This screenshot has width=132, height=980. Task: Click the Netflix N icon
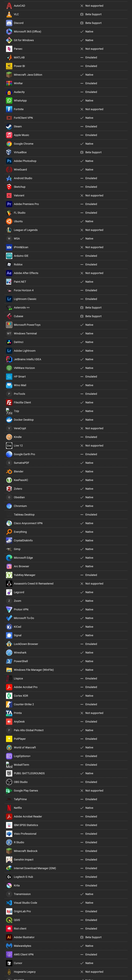[9, 808]
